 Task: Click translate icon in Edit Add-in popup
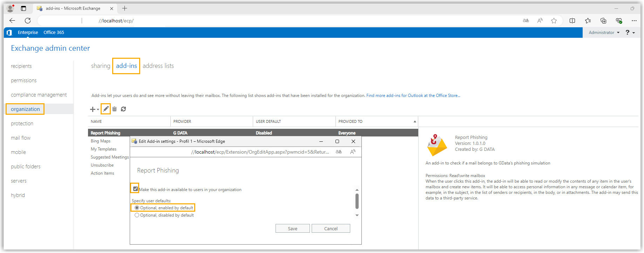coord(339,152)
